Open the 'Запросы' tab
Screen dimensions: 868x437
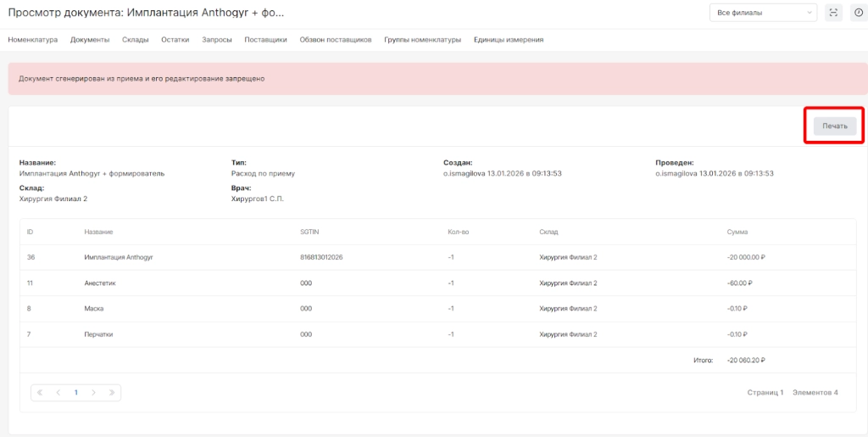(x=217, y=40)
